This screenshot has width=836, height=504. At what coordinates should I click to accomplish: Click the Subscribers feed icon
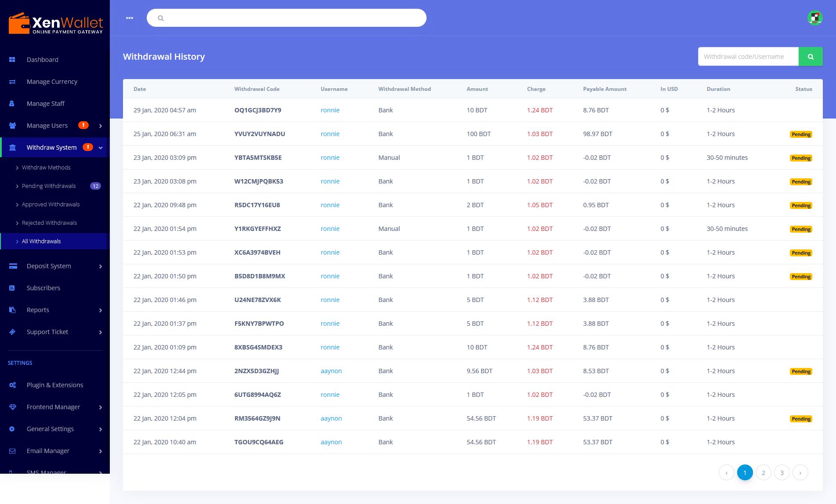click(12, 288)
